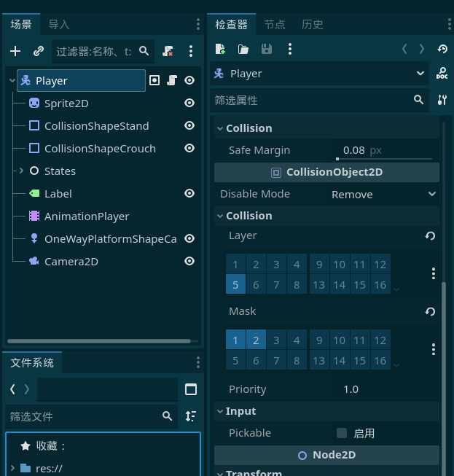This screenshot has width=454, height=476.
Task: Add a new child node with plus icon
Action: [15, 51]
